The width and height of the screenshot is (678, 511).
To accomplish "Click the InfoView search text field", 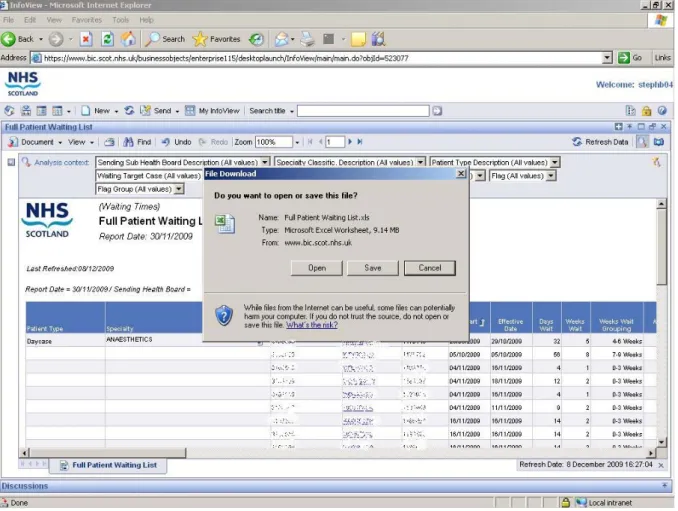I will click(x=363, y=111).
